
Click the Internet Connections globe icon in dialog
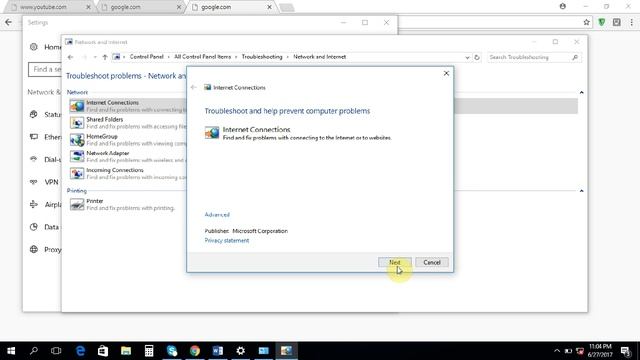click(212, 133)
